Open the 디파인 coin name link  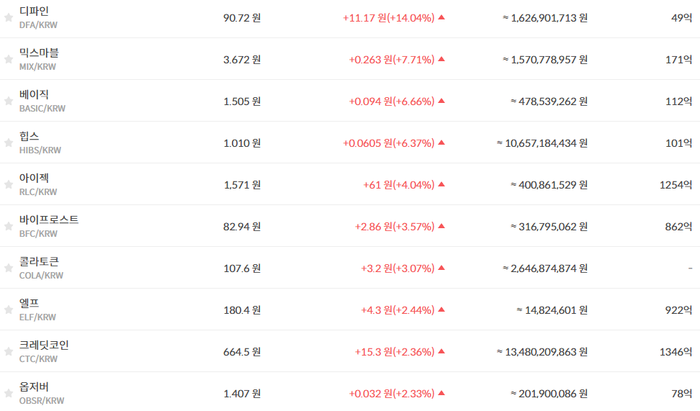(x=34, y=11)
